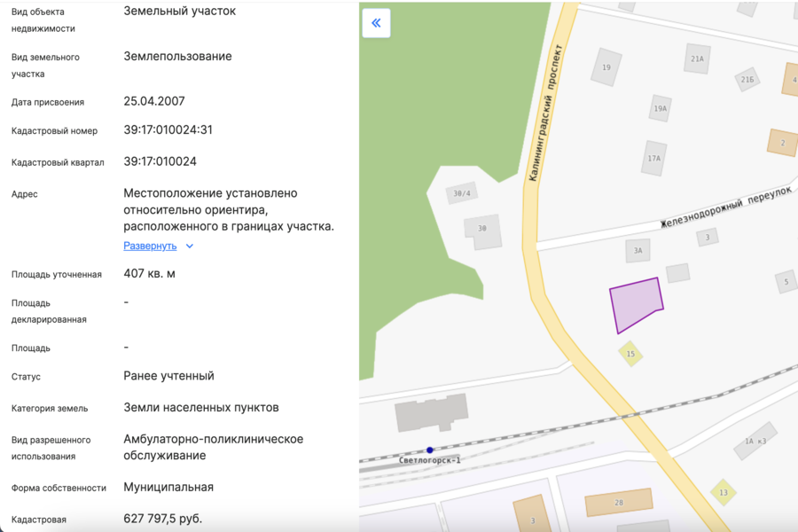
Task: Expand address using chevron beside Развернуть
Action: (x=190, y=246)
